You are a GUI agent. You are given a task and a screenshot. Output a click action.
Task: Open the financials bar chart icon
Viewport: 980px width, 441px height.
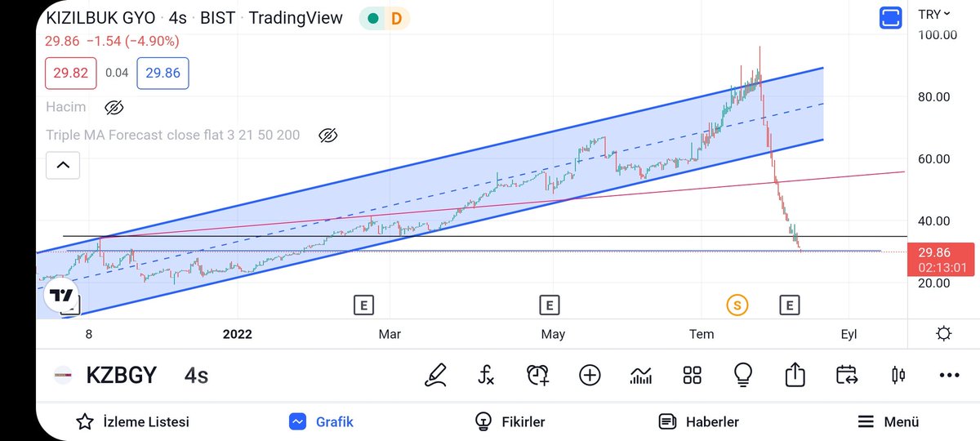640,375
